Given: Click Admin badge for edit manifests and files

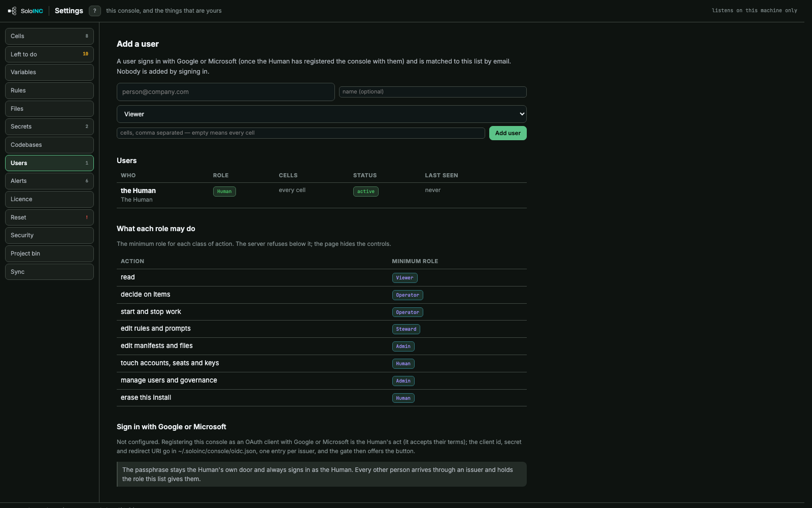Looking at the screenshot, I should [403, 346].
